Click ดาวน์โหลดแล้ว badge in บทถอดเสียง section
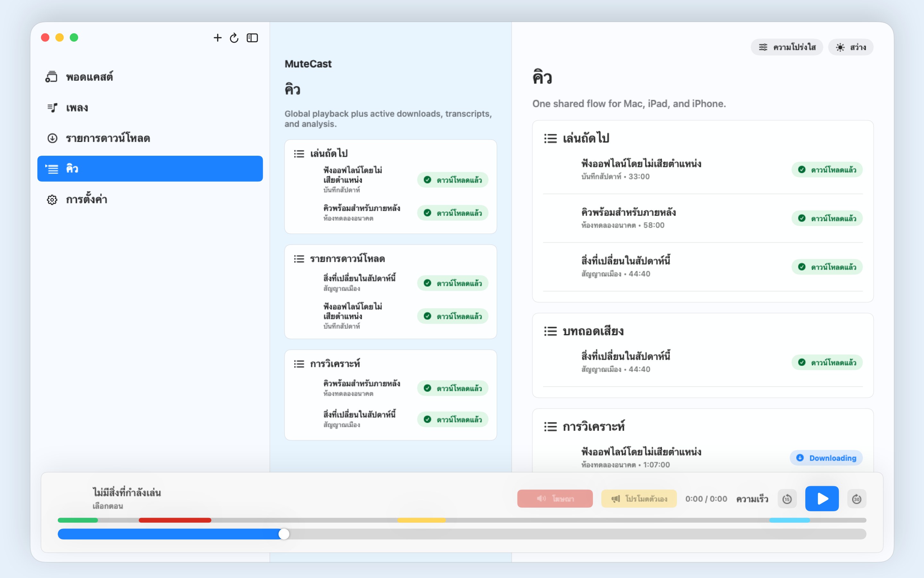The width and height of the screenshot is (924, 578). 827,362
